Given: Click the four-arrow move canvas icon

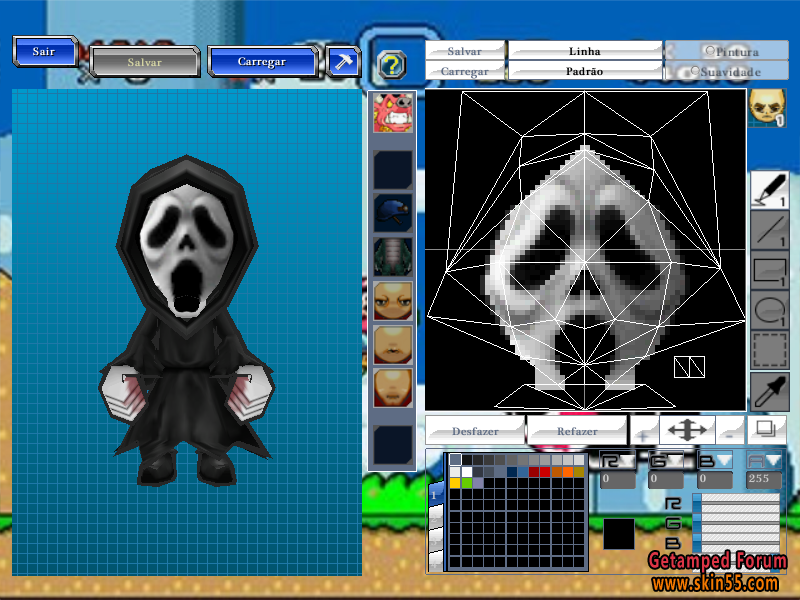Looking at the screenshot, I should (x=687, y=430).
